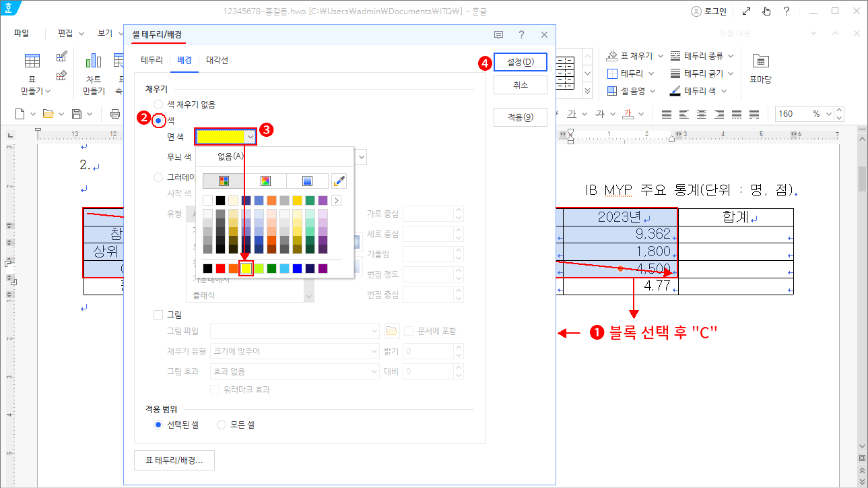Viewport: 868px width, 488px height.
Task: Pick color with the eyedropper in the palette popup
Action: click(x=339, y=180)
